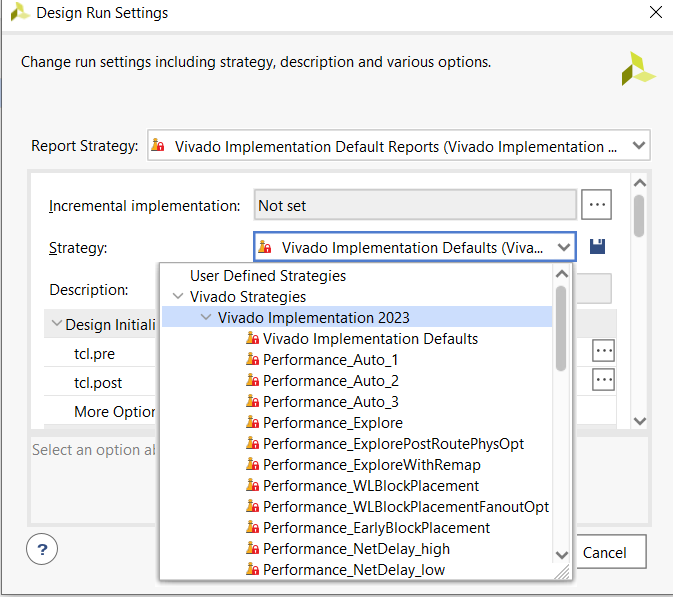This screenshot has width=673, height=597.
Task: Select Performance_ExplorePostRoutePhysOpt strategy
Action: click(x=393, y=443)
